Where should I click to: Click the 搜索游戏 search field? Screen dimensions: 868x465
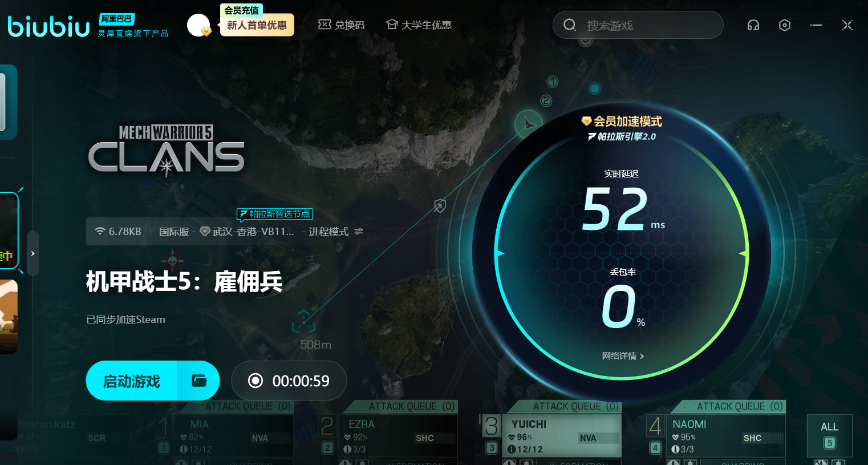point(638,25)
